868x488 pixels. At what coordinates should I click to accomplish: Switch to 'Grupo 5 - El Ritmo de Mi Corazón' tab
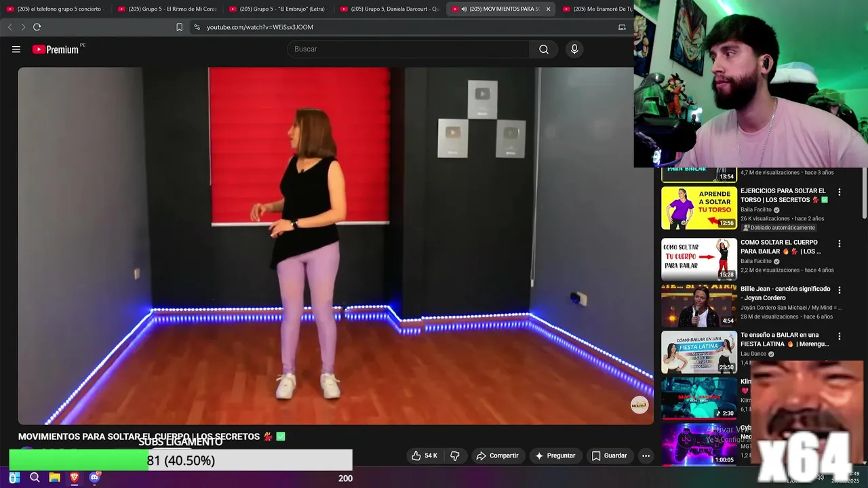pyautogui.click(x=167, y=9)
